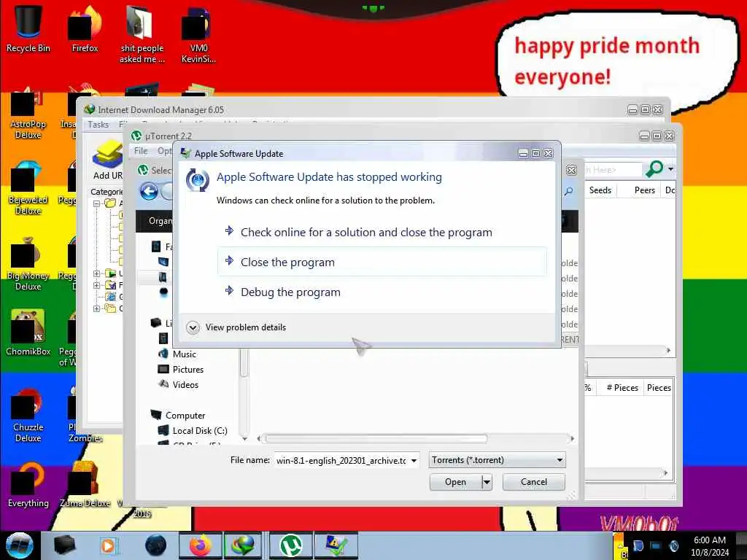This screenshot has width=747, height=560.
Task: Click Open button in file dialog
Action: click(455, 482)
